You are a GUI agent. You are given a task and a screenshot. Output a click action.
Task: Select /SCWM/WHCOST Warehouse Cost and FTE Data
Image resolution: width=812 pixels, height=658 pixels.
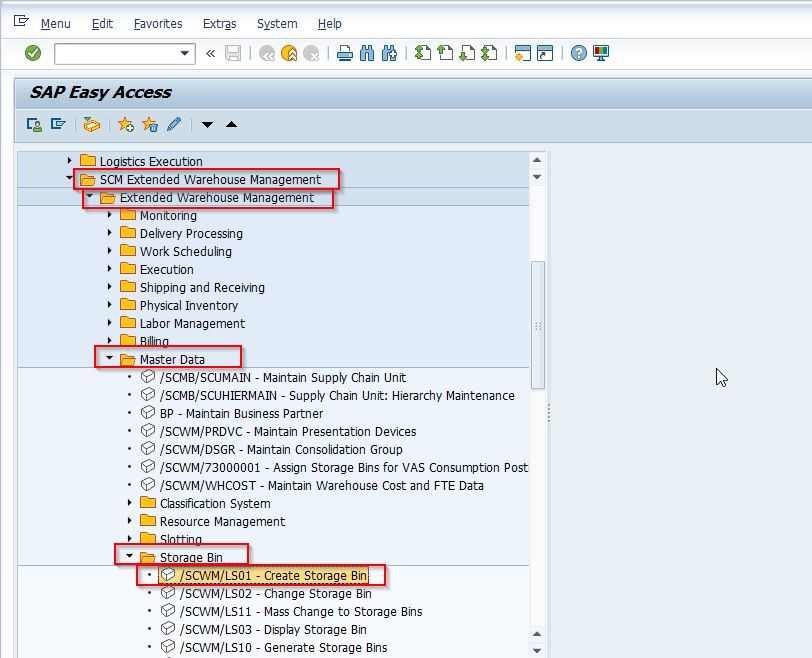tap(322, 486)
